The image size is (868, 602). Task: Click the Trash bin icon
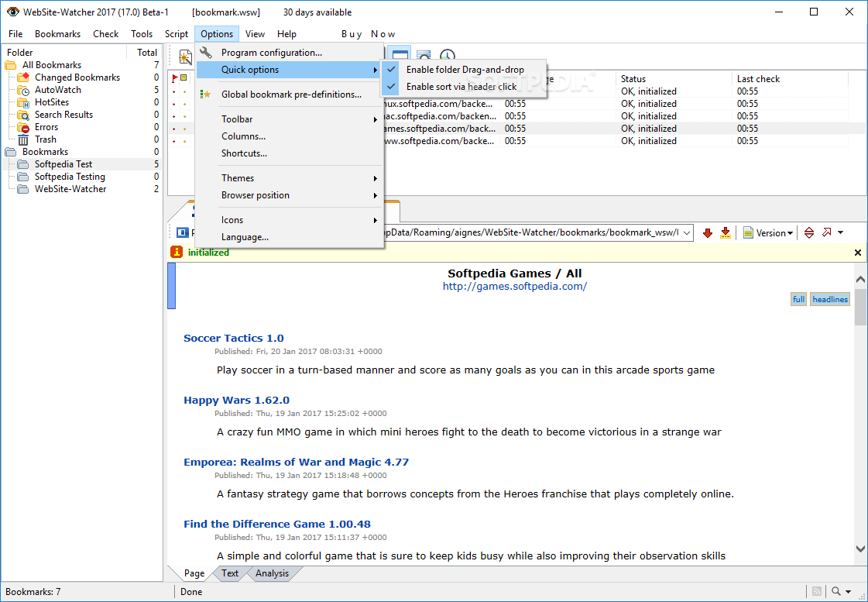(22, 139)
